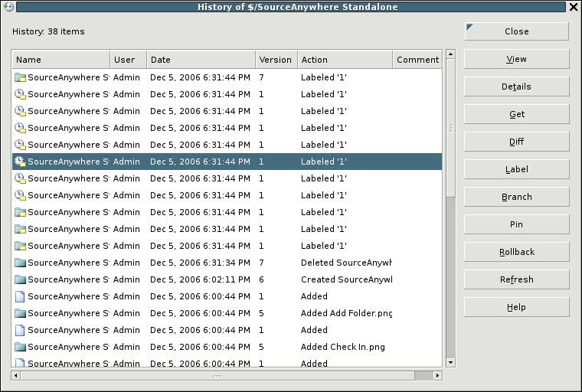Image resolution: width=582 pixels, height=392 pixels.
Task: Sort the history by the Name column
Action: point(61,60)
